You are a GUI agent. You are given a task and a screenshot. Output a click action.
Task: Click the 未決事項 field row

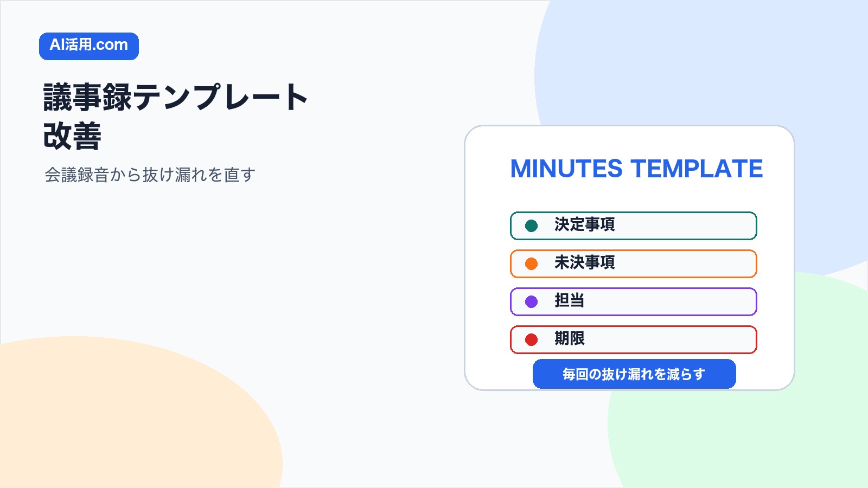634,264
